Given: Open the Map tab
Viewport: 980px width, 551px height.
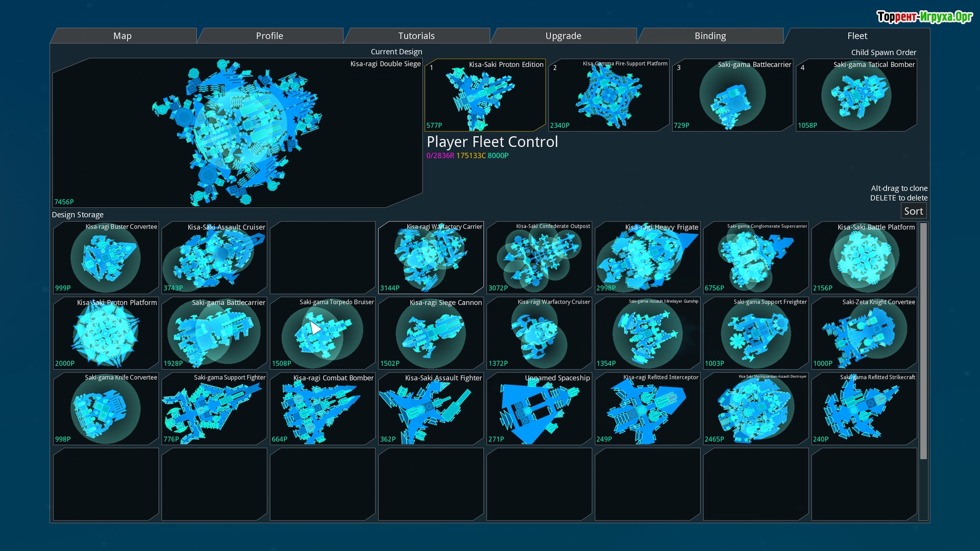Looking at the screenshot, I should point(122,36).
